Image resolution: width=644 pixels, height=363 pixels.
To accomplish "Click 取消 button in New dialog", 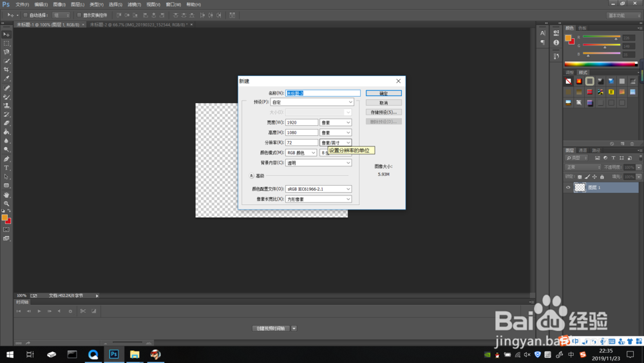I will [384, 103].
